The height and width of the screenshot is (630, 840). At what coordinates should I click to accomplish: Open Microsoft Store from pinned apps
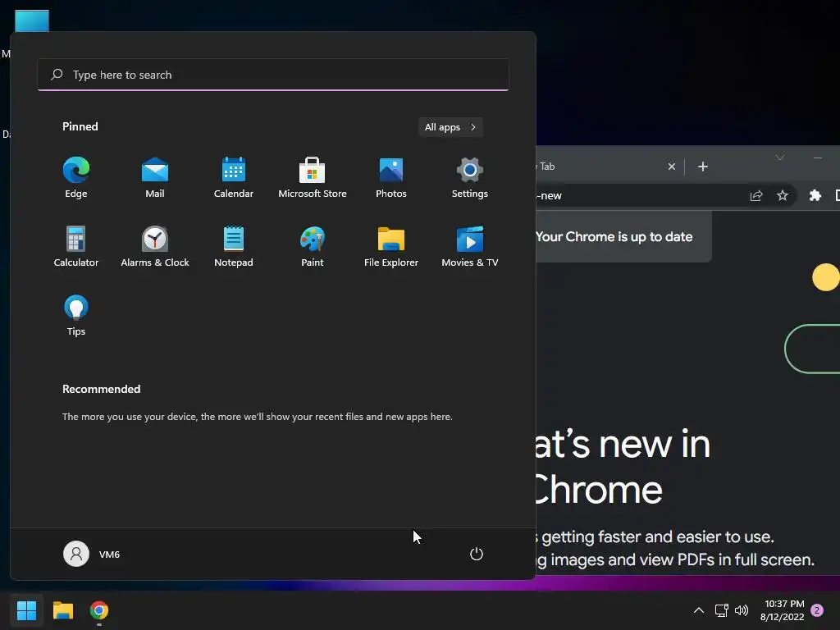[313, 178]
